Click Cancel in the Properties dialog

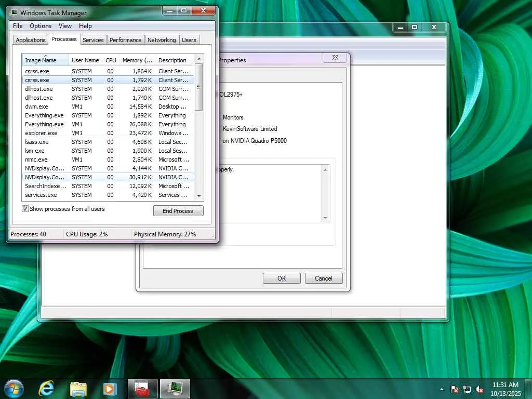click(324, 278)
